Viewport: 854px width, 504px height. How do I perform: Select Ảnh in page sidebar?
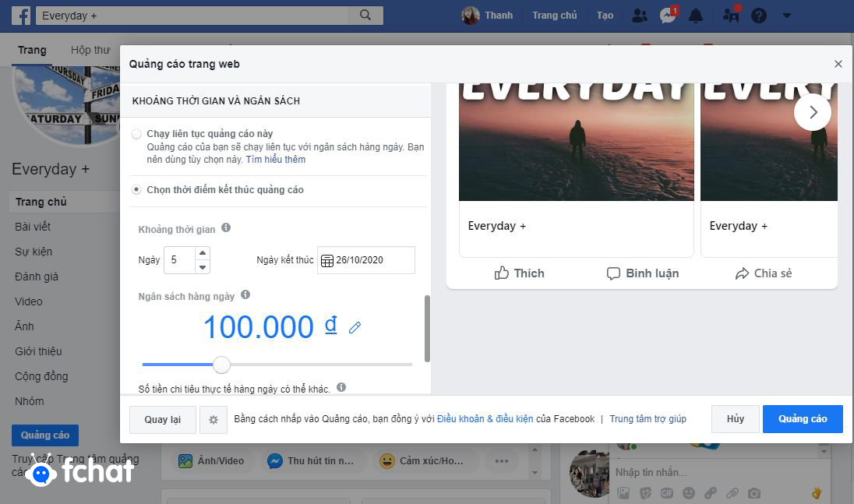[x=24, y=326]
